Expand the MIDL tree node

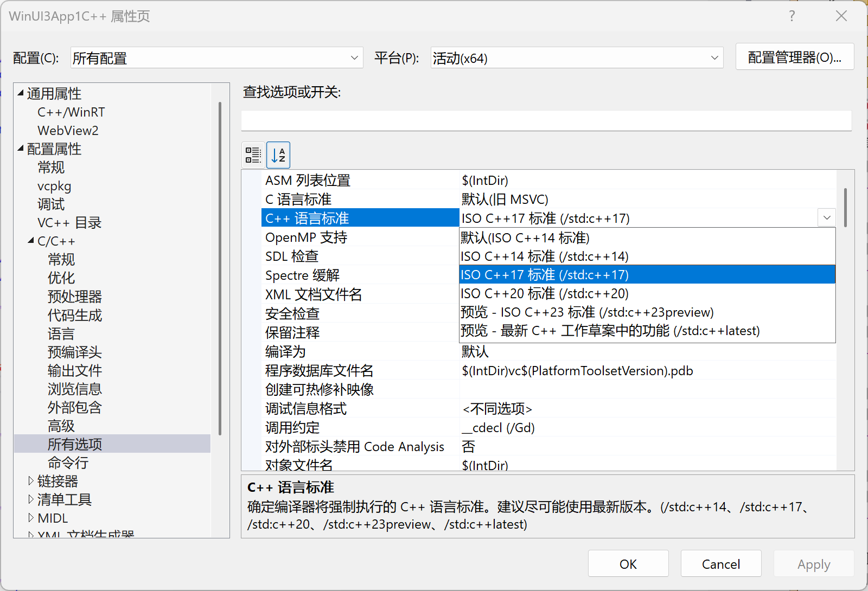31,518
